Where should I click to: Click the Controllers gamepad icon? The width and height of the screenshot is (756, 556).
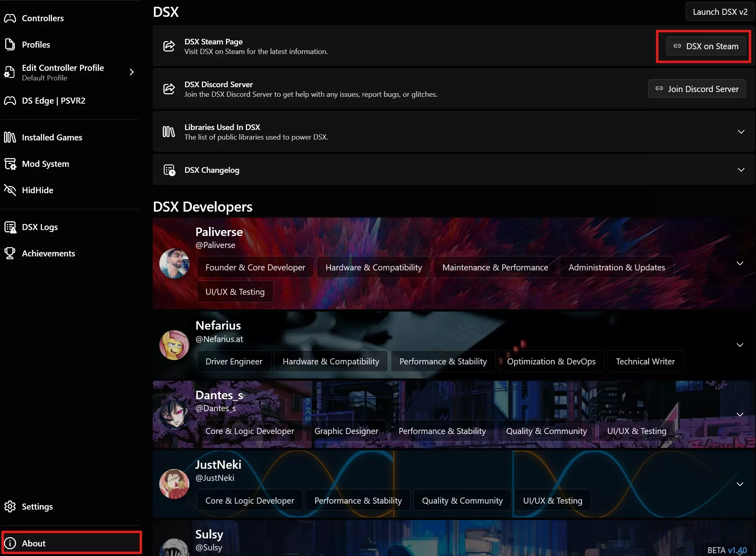point(10,18)
